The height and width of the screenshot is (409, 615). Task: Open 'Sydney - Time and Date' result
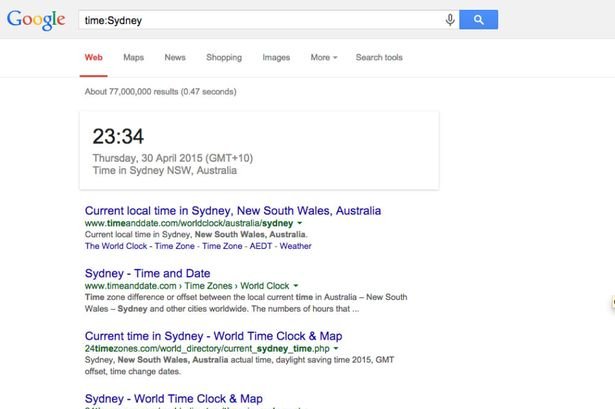[147, 273]
